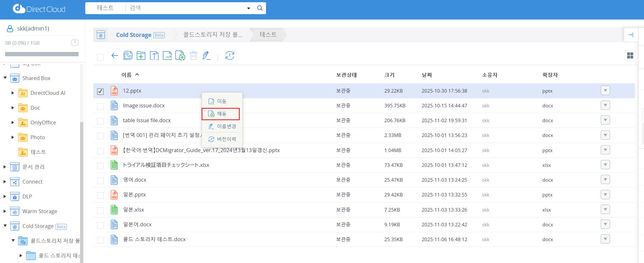Click the back arrow in the toolbar
Screen dimensions: 644x263
coord(115,56)
